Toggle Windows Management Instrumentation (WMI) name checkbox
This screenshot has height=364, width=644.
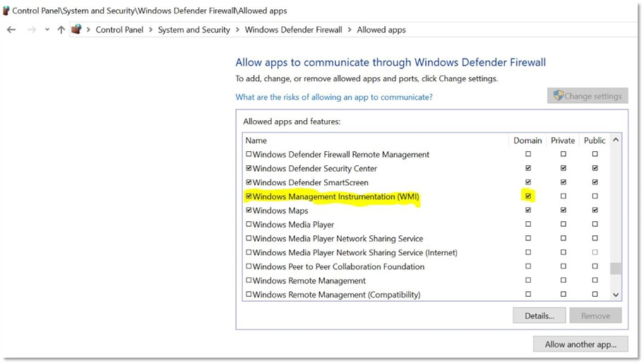pyautogui.click(x=249, y=196)
